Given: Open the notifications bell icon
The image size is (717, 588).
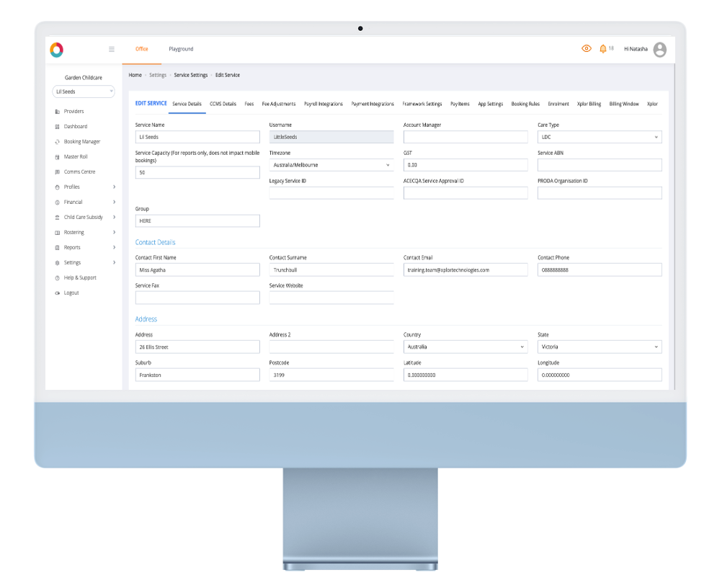Looking at the screenshot, I should pyautogui.click(x=602, y=48).
